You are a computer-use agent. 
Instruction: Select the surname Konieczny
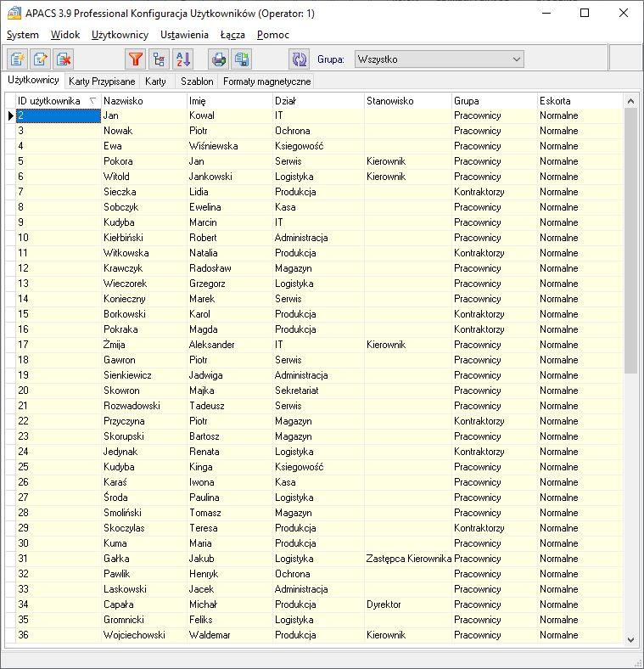coord(125,299)
